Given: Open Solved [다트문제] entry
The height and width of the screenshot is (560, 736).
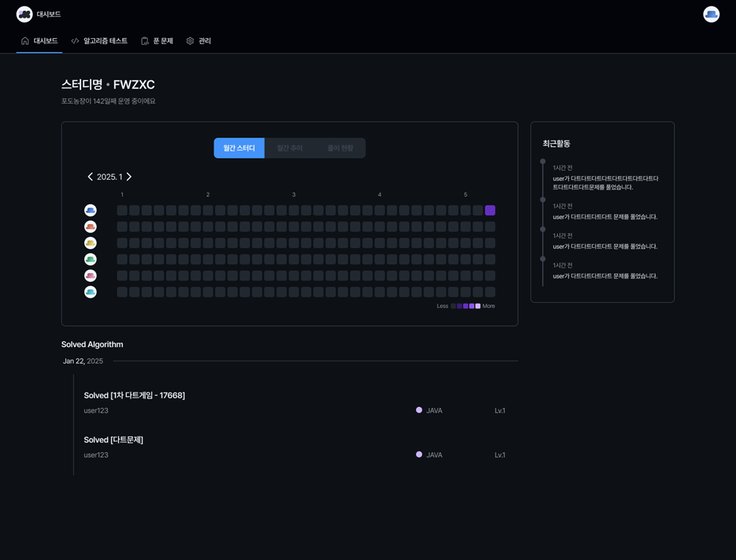Looking at the screenshot, I should point(113,440).
